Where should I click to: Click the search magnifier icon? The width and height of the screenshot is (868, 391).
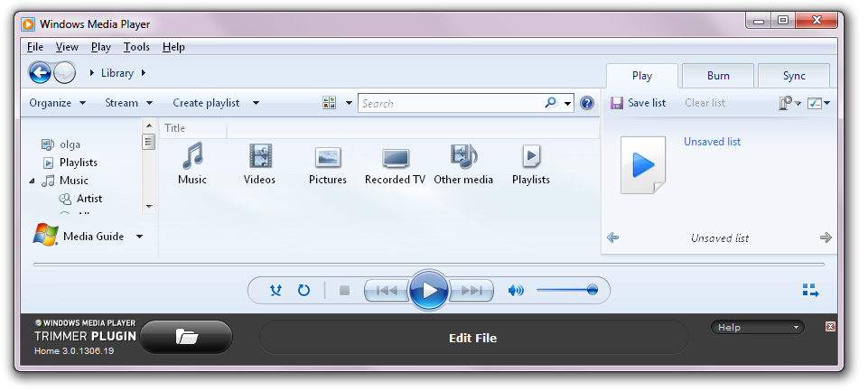pos(550,102)
